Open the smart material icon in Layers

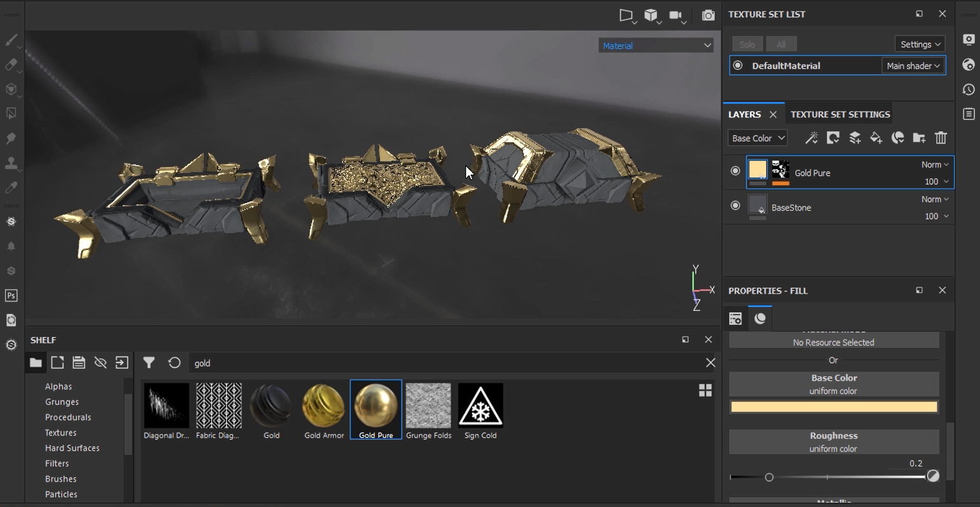(x=898, y=138)
